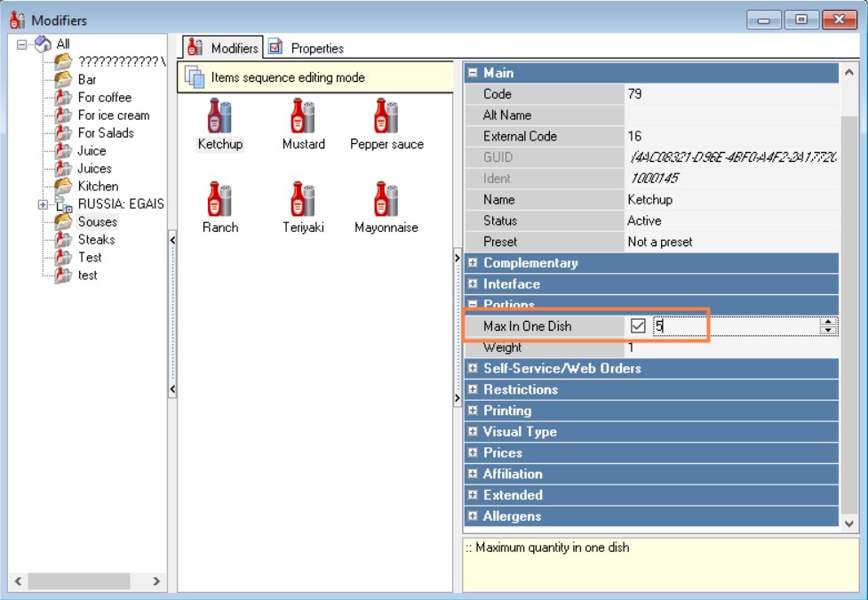
Task: Expand the RUSSIA: EGAIS tree node
Action: [43, 204]
